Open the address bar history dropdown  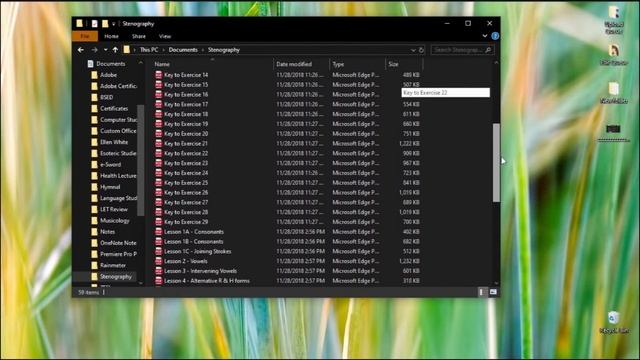click(x=413, y=50)
